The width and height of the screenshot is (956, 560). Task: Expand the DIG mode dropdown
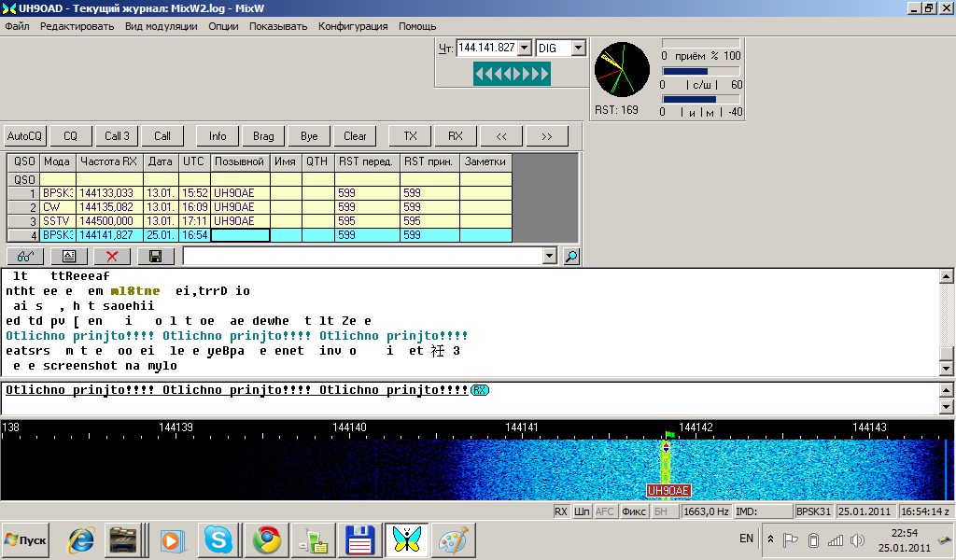578,48
